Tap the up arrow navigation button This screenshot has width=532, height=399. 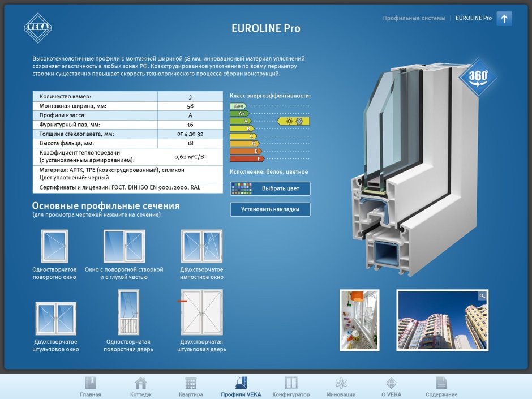[x=504, y=18]
